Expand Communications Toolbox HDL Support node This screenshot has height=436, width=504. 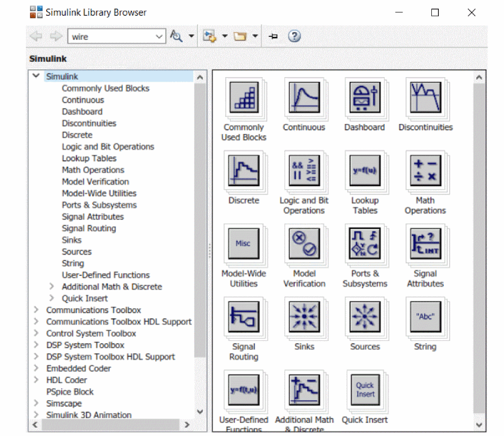tap(36, 321)
